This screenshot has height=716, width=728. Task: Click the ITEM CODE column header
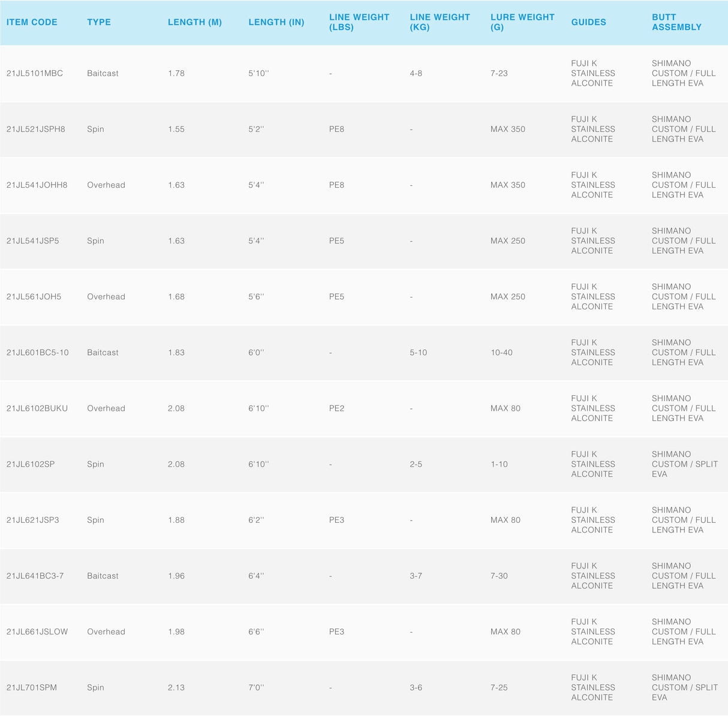coord(32,22)
